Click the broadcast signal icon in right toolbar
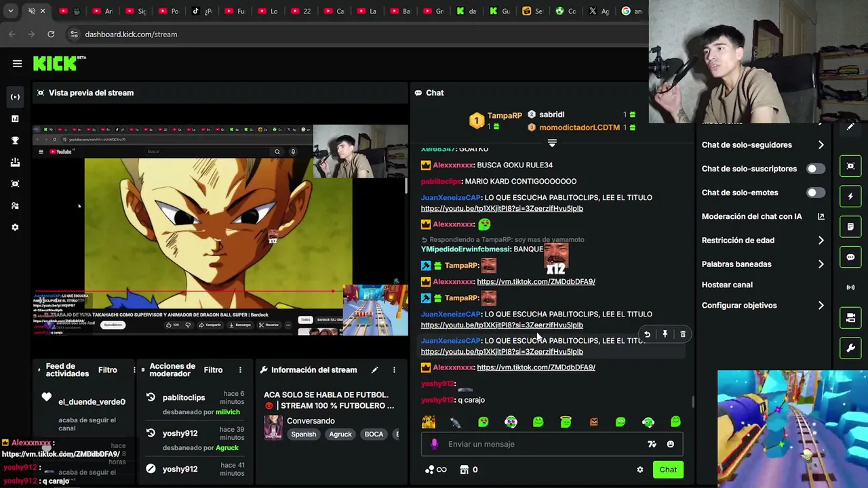 click(x=850, y=287)
